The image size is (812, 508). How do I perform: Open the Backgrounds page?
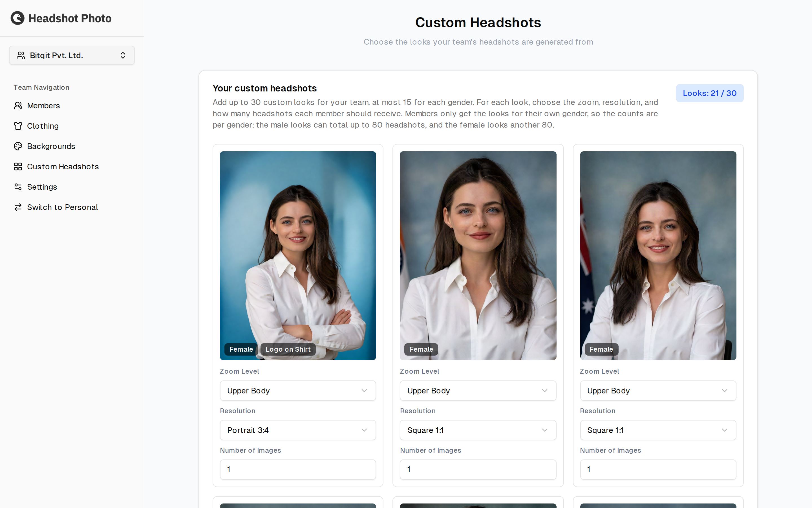point(51,146)
